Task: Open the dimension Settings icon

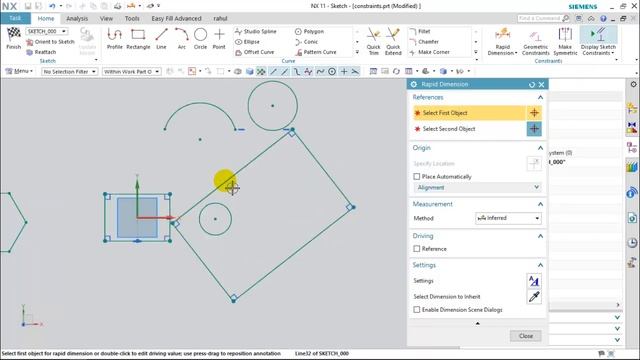Action: [534, 281]
